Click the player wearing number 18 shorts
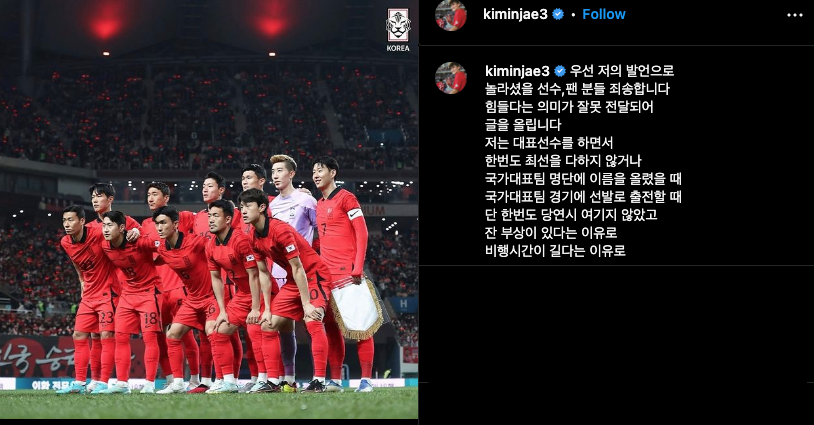This screenshot has width=814, height=425. pos(135,291)
